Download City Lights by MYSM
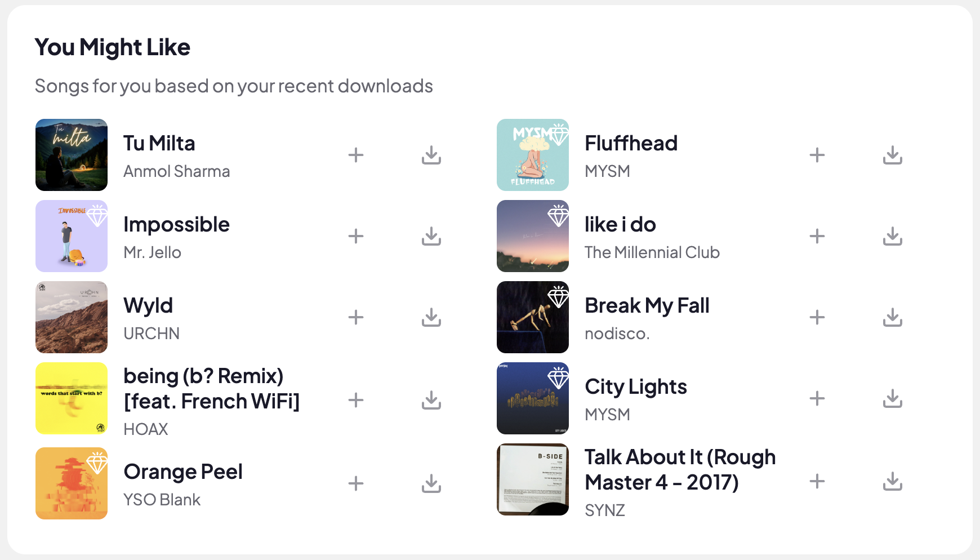 tap(892, 398)
